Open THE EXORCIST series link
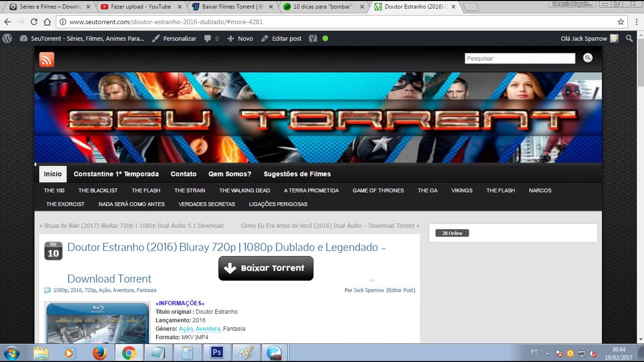644x362 pixels. tap(65, 204)
